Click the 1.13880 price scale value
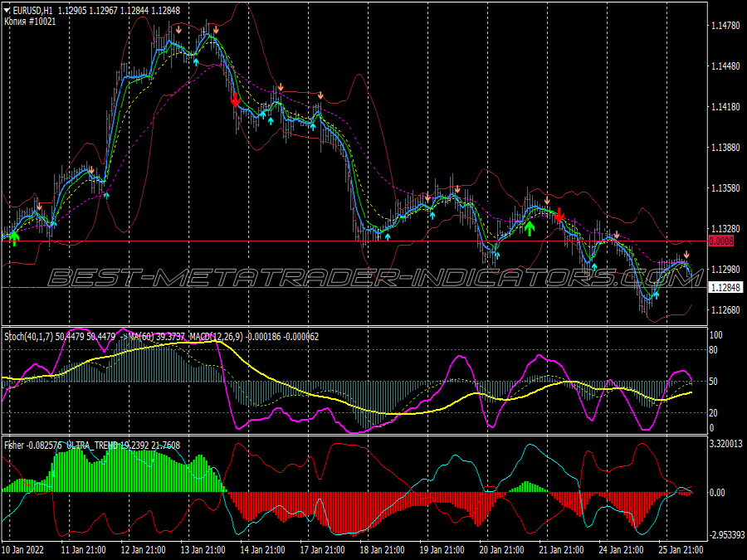The width and height of the screenshot is (747, 560). (725, 148)
